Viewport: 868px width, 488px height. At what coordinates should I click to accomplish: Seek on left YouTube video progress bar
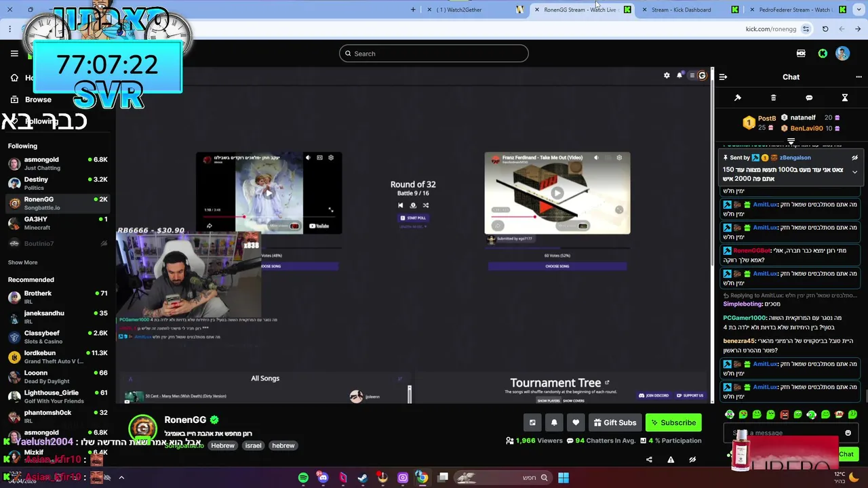coord(269,217)
